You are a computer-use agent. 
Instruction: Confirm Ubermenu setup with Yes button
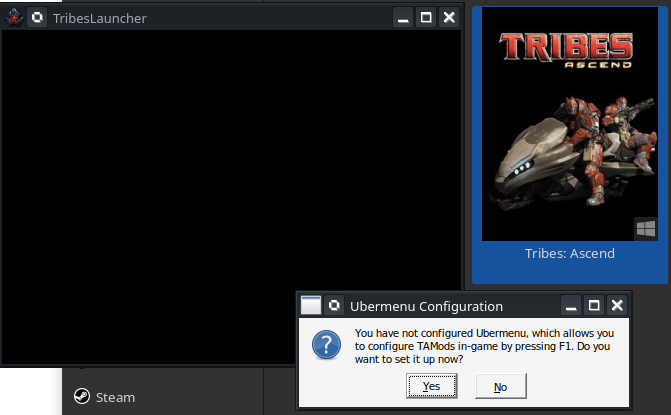[x=431, y=386]
